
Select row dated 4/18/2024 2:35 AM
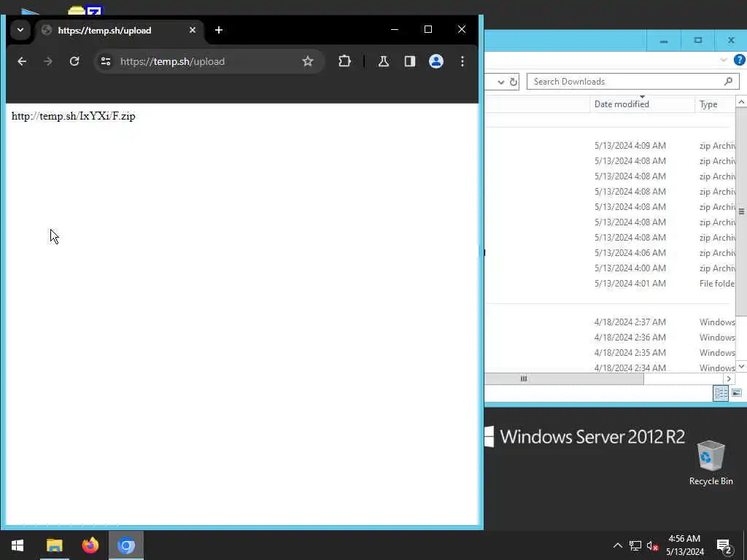click(610, 352)
